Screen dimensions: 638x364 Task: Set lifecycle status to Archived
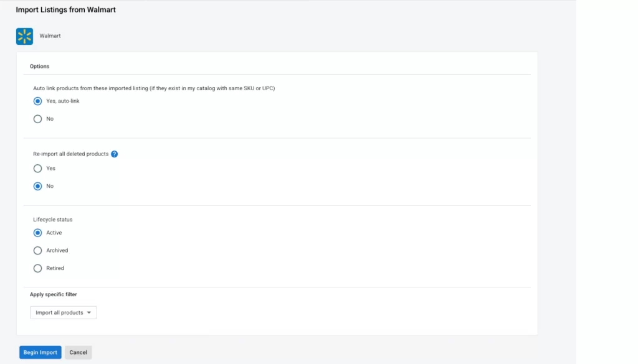point(37,251)
